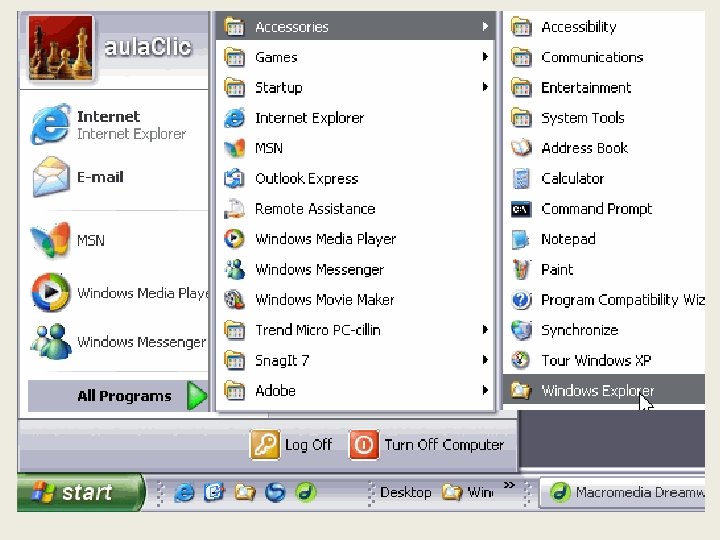Image resolution: width=720 pixels, height=540 pixels.
Task: Show hidden toolbar items double chevron
Action: (x=509, y=485)
